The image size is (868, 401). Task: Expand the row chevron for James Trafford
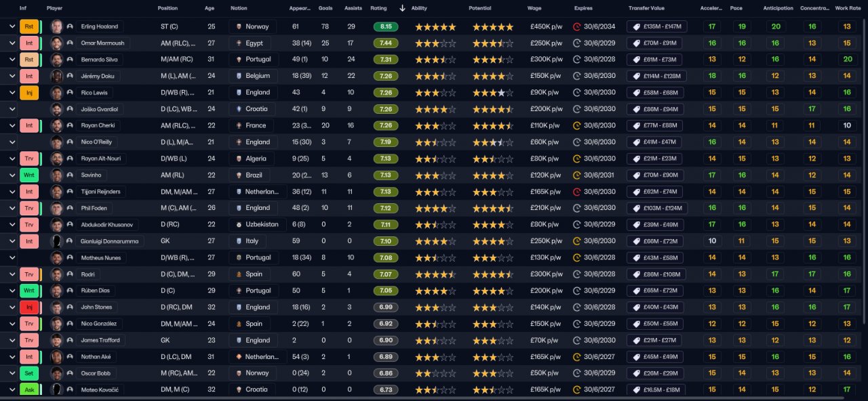coord(12,340)
